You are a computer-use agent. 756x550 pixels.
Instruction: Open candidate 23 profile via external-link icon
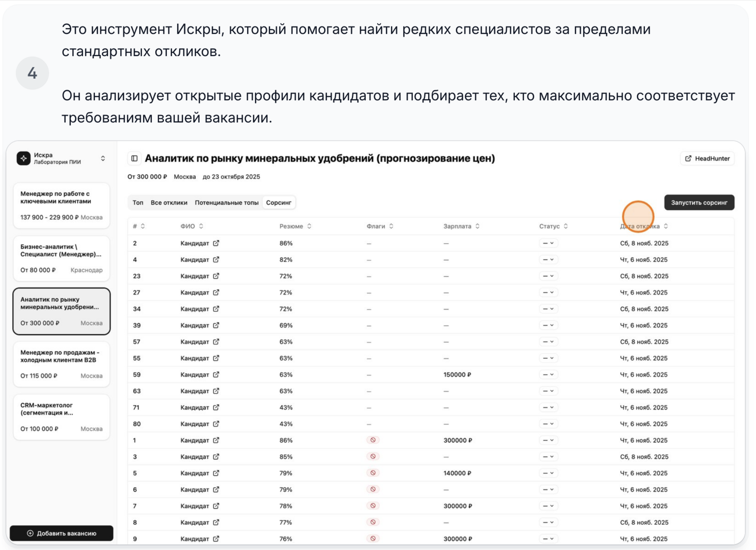coord(216,276)
